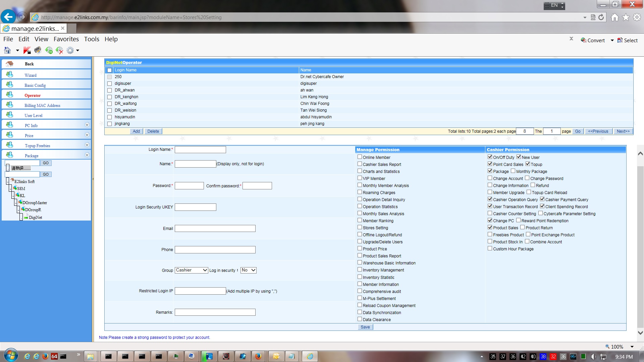Open the Group Cashier dropdown
The height and width of the screenshot is (362, 644).
pos(191,270)
